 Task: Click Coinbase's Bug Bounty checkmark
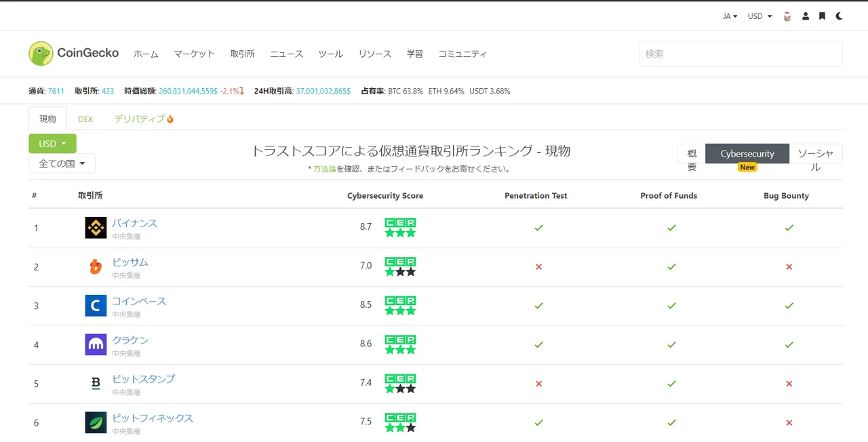point(789,306)
